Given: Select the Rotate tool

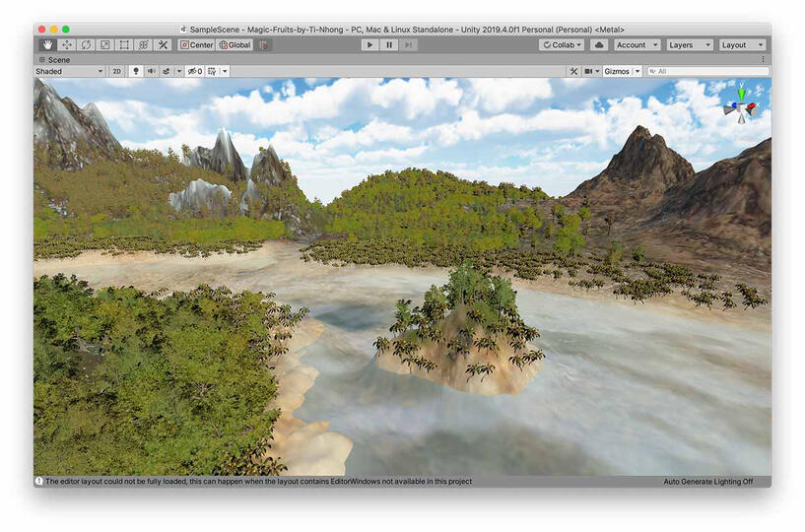Looking at the screenshot, I should point(86,45).
